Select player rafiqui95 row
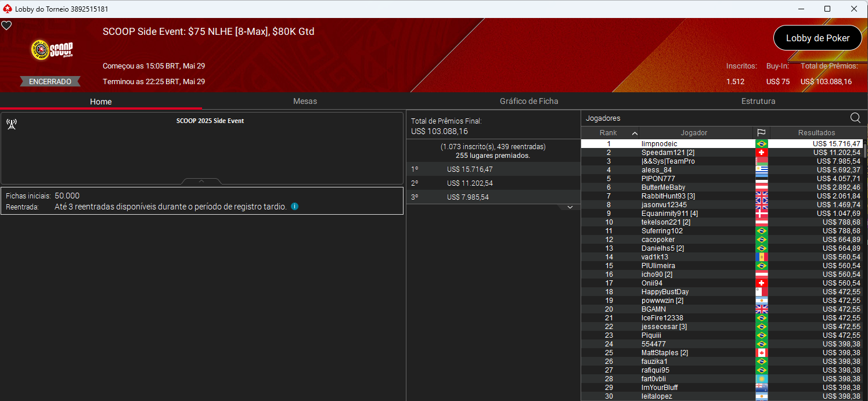Viewport: 868px width, 401px height. [722, 370]
